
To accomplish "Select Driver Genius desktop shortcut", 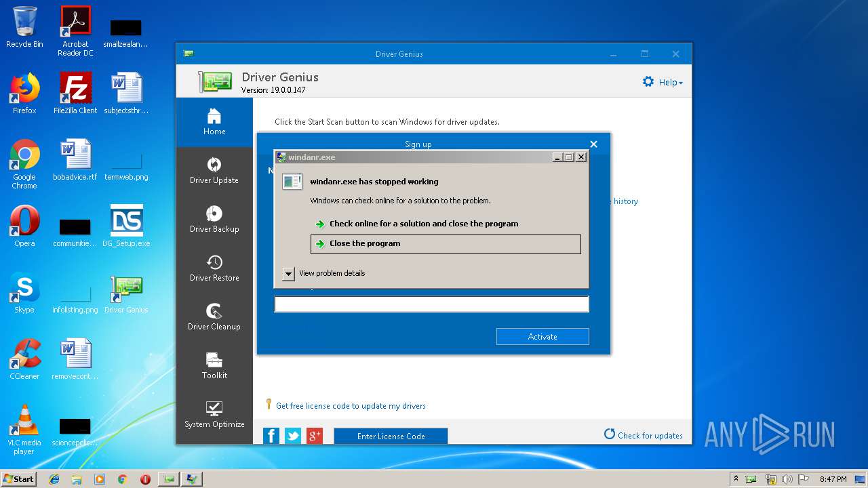I will click(x=126, y=293).
